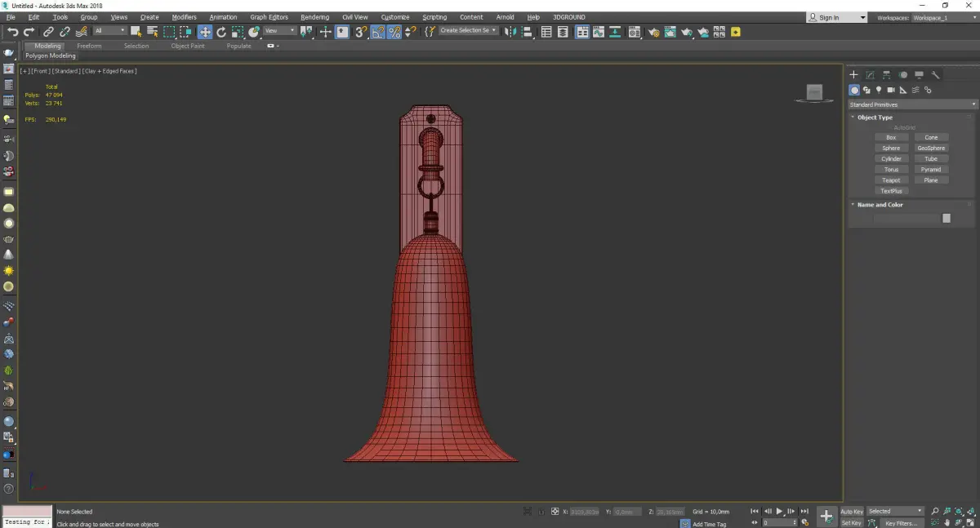Select the Lights category in Create panel
This screenshot has height=528, width=980.
[x=879, y=90]
